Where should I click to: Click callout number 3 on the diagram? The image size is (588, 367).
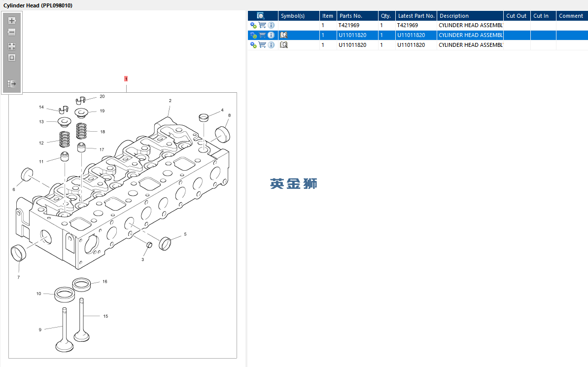pos(142,259)
